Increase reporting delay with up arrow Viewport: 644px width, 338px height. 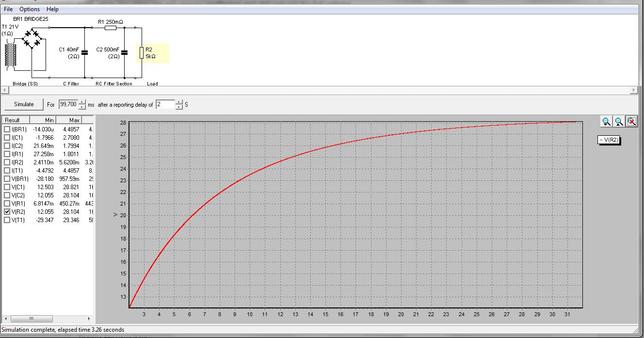(x=179, y=102)
